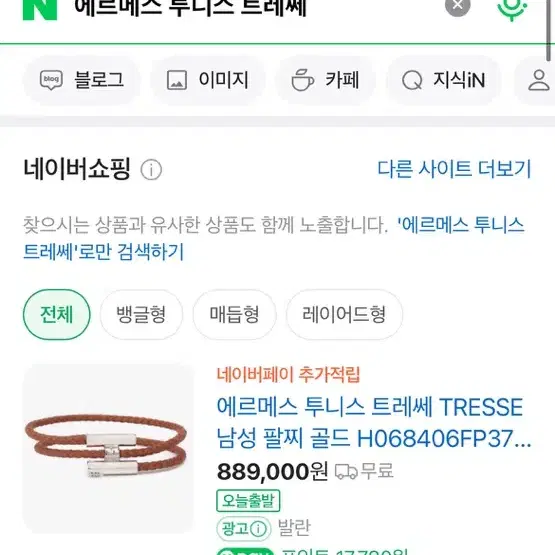Start voice search with microphone icon

point(511,8)
